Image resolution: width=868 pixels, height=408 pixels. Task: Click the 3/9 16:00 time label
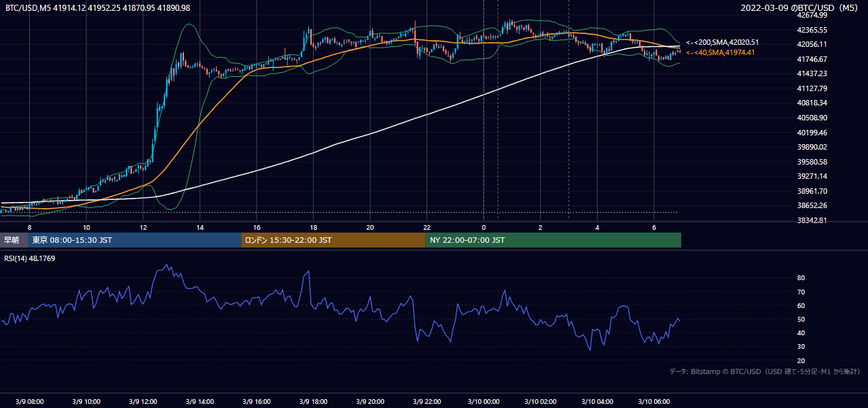(257, 401)
